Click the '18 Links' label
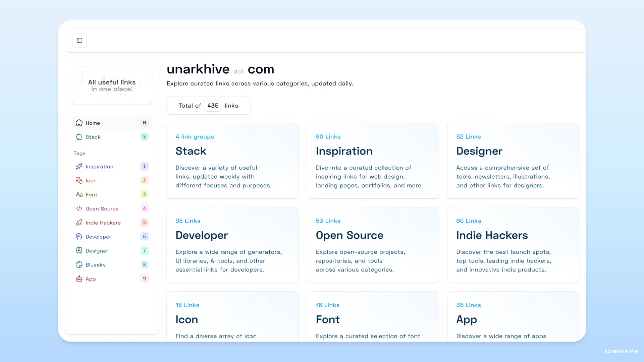 pos(187,305)
